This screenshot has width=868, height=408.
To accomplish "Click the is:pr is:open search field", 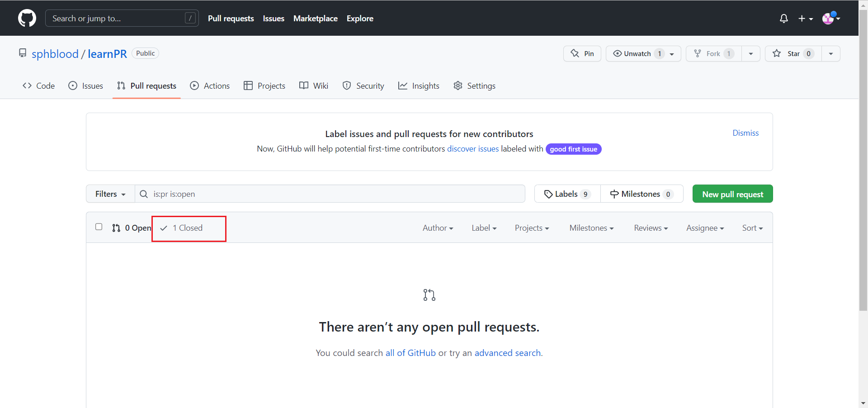I will pos(330,194).
